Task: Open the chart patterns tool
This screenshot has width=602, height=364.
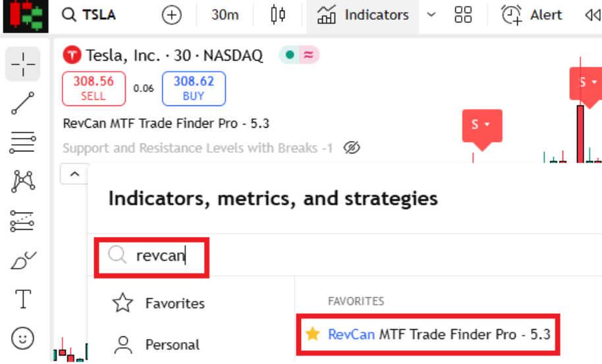Action: coord(23,180)
